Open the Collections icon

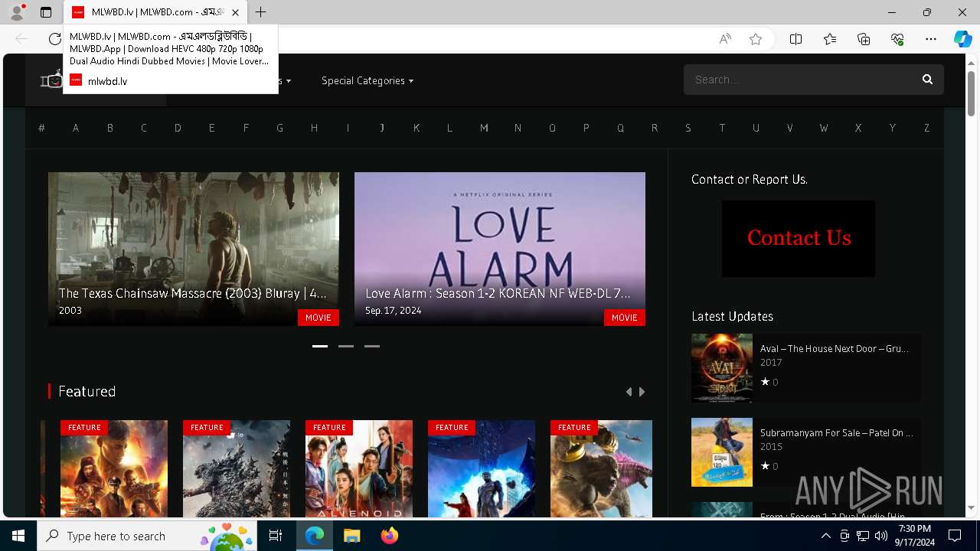864,39
